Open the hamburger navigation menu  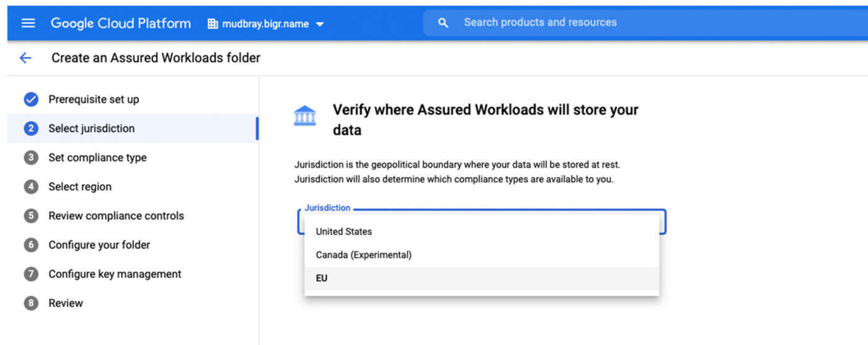click(28, 23)
